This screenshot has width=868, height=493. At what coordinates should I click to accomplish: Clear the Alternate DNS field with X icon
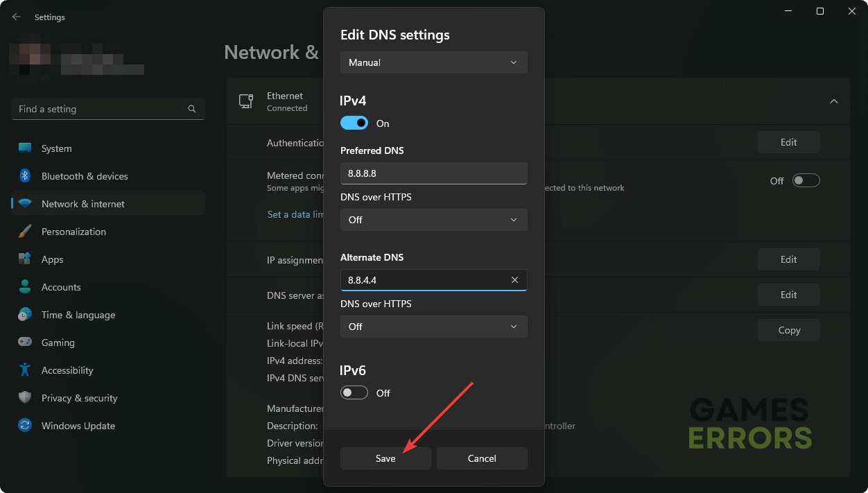tap(514, 280)
